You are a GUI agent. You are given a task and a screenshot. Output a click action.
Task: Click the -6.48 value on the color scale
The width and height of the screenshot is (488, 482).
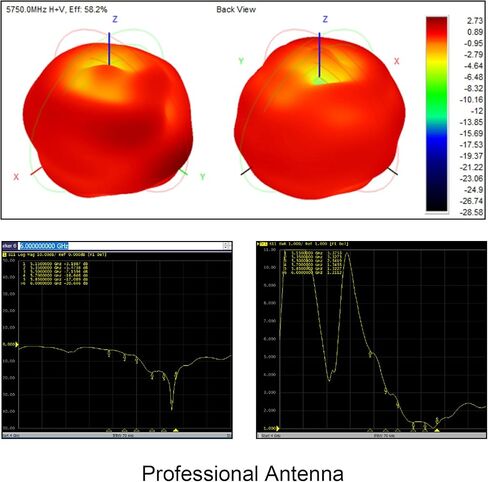(473, 77)
